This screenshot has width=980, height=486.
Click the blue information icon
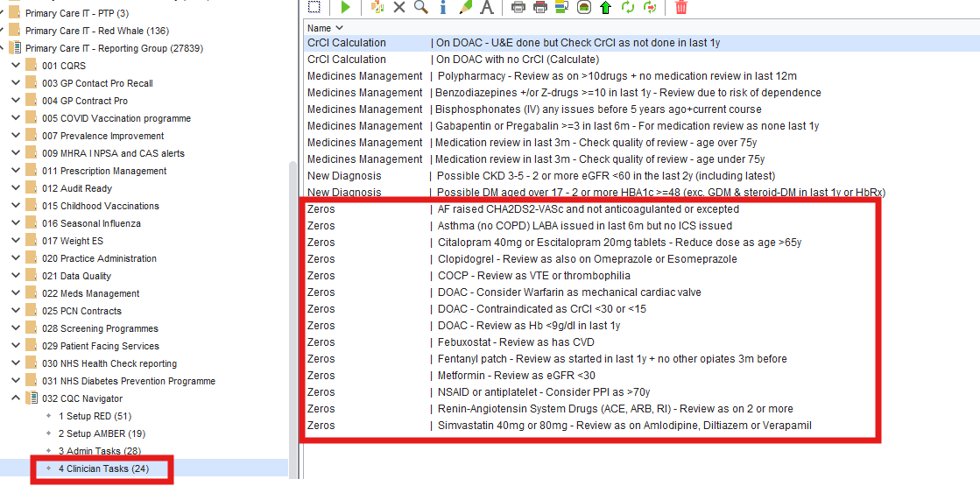pos(443,8)
